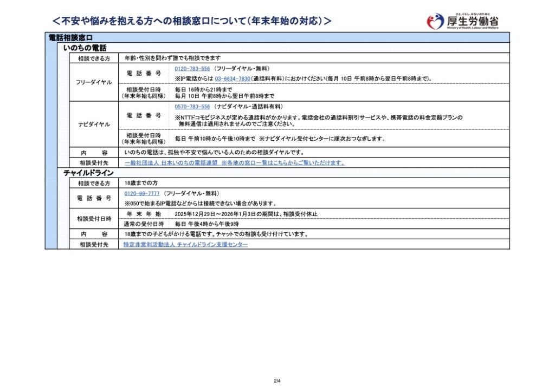Image resolution: width=555 pixels, height=392 pixels.
Task: Click the 通常の受付日時 label cell
Action: coord(143,224)
